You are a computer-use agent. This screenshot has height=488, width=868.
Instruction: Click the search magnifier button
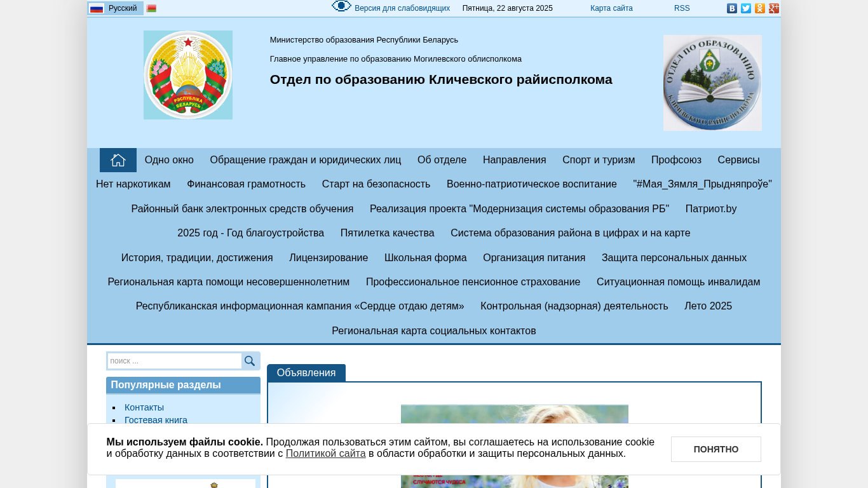250,361
